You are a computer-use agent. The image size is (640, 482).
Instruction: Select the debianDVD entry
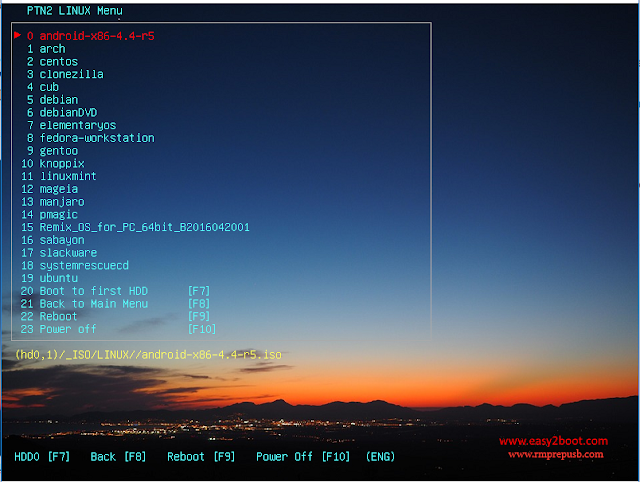pos(62,112)
